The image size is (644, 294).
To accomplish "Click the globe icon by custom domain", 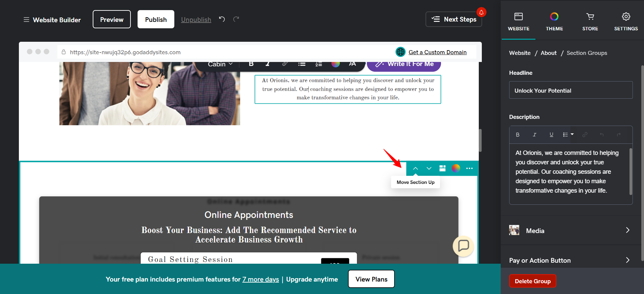I will [400, 52].
